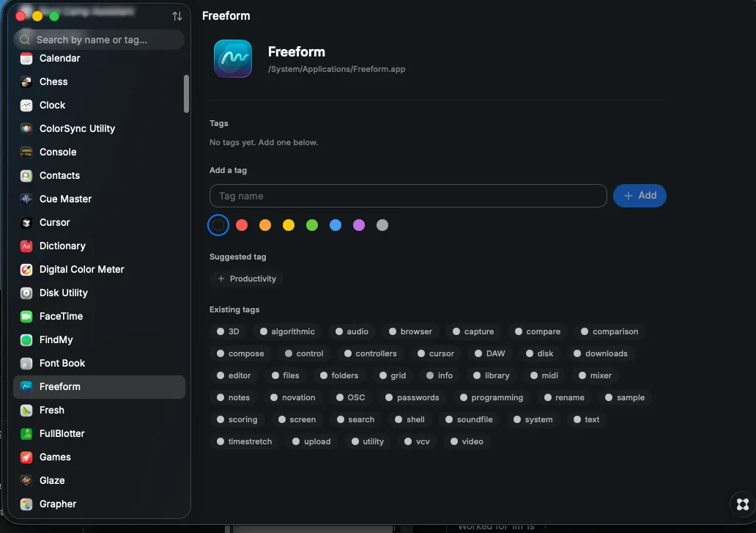This screenshot has width=756, height=533.
Task: Add the existing capture tag
Action: [x=473, y=332]
